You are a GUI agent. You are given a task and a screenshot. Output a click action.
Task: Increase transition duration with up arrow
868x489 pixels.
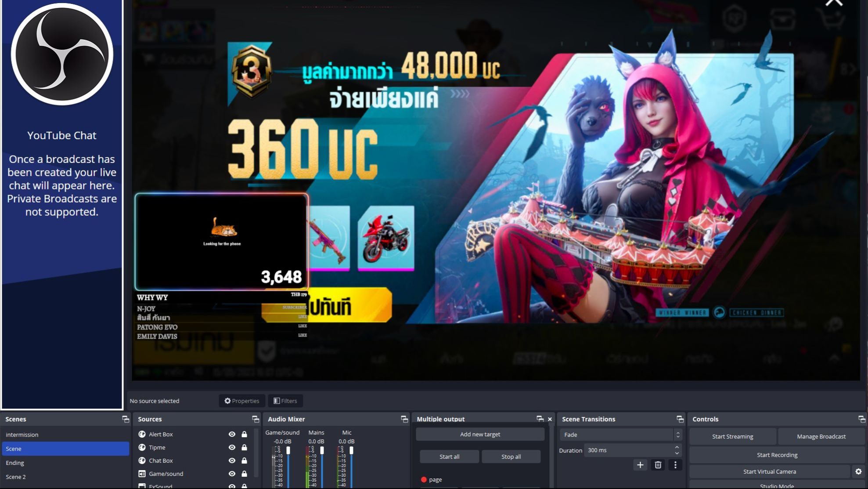click(x=677, y=447)
